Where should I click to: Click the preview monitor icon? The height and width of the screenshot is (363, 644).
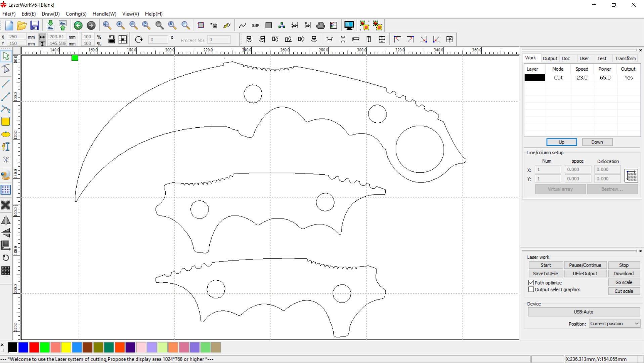[349, 26]
